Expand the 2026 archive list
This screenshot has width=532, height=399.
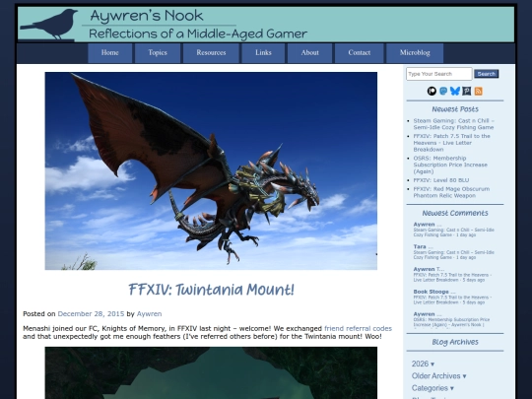[423, 364]
